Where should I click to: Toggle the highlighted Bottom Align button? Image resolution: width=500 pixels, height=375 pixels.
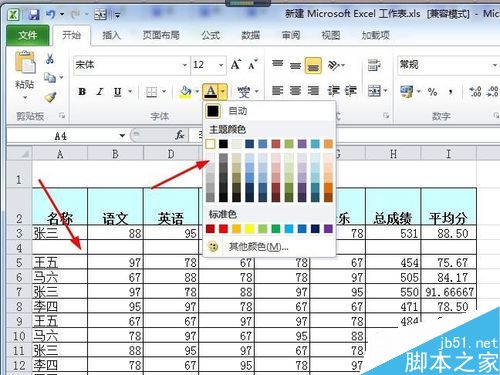313,65
